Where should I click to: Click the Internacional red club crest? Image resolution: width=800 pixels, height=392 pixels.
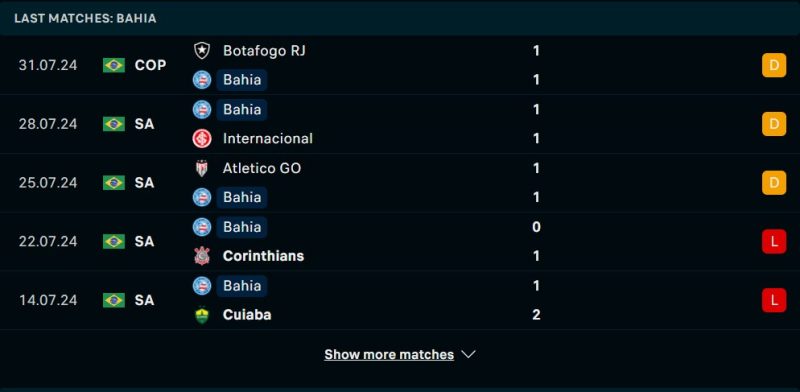[202, 138]
